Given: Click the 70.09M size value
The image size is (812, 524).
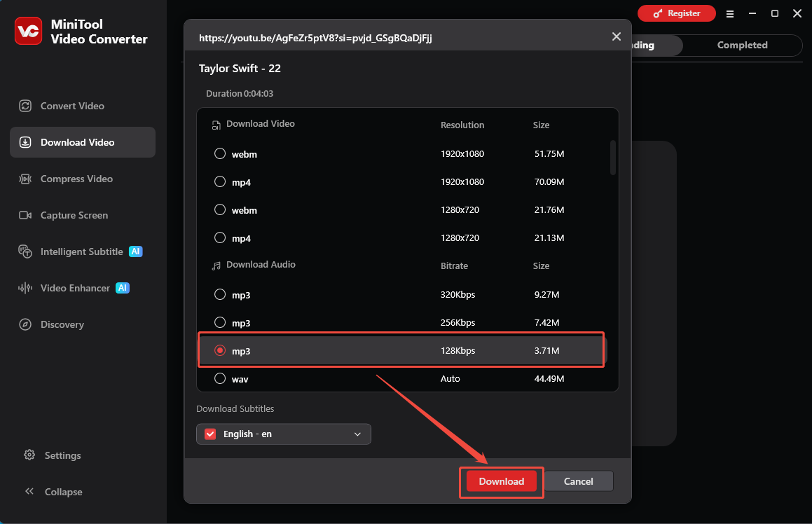Looking at the screenshot, I should pos(549,181).
